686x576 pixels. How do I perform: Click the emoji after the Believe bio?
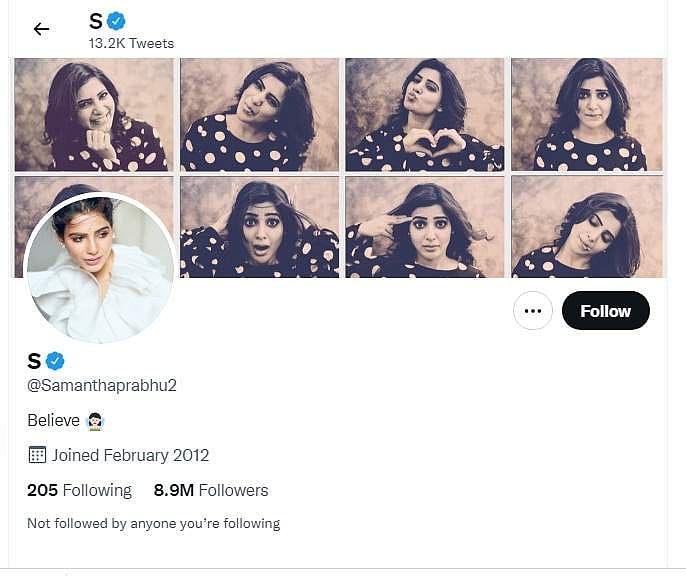click(x=96, y=421)
